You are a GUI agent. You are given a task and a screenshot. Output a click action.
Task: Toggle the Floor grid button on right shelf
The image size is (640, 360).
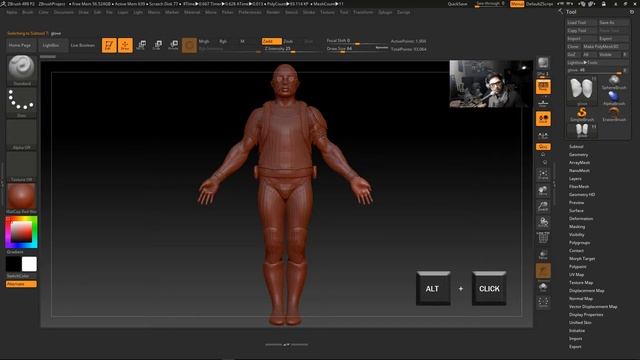tap(543, 103)
